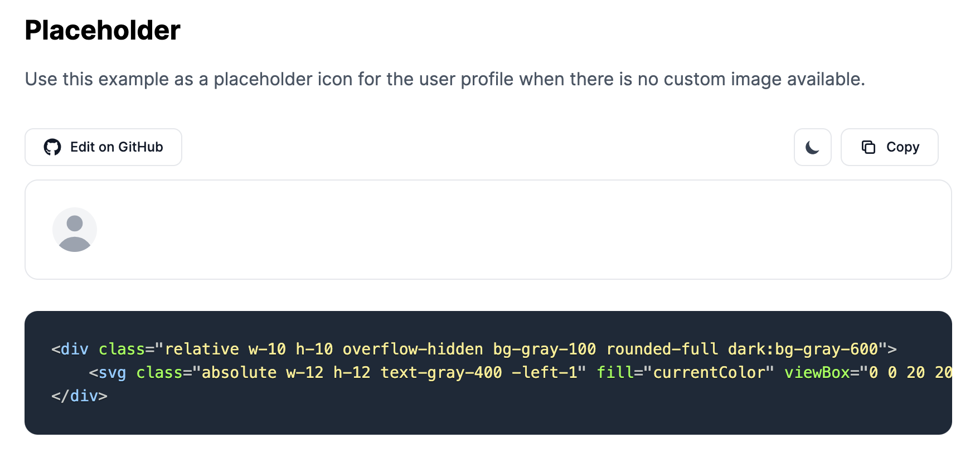The height and width of the screenshot is (457, 980).
Task: Toggle dark mode with the moon icon
Action: pos(812,147)
